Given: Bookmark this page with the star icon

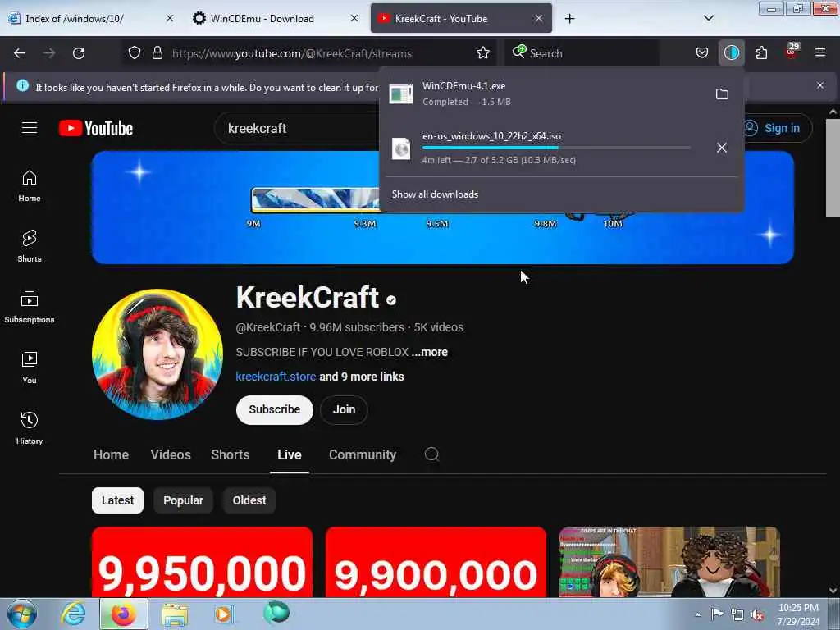Looking at the screenshot, I should [x=482, y=53].
